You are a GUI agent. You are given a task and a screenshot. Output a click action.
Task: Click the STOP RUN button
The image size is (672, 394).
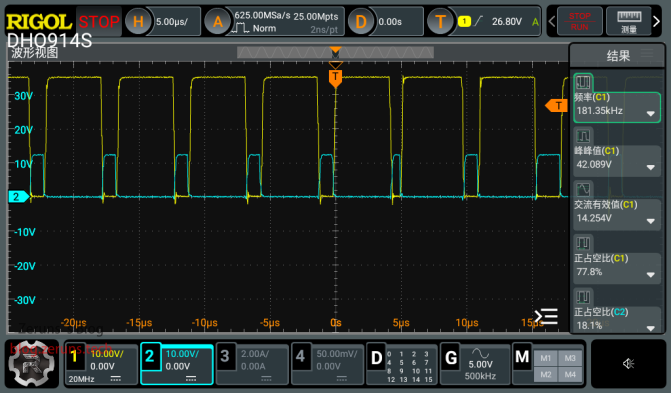pos(579,21)
